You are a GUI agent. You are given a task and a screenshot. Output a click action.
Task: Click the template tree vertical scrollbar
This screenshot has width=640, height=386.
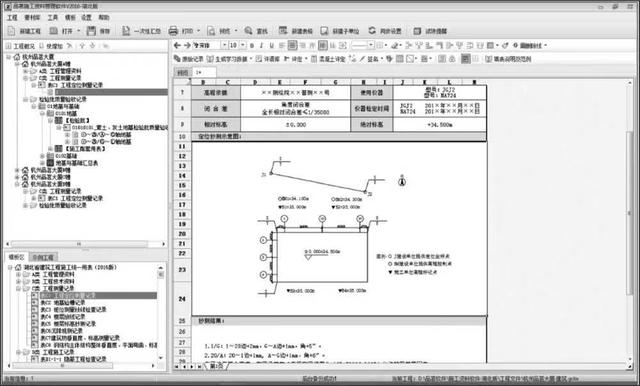click(x=160, y=275)
